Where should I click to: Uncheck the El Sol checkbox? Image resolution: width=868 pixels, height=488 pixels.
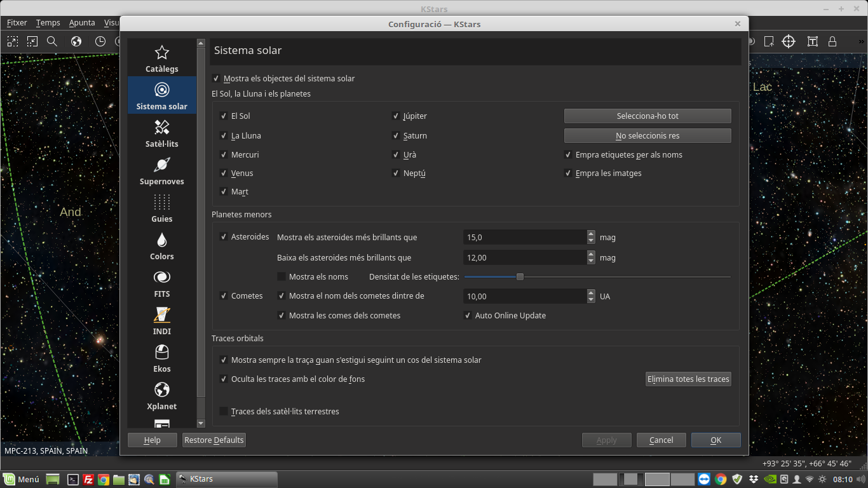coord(235,116)
